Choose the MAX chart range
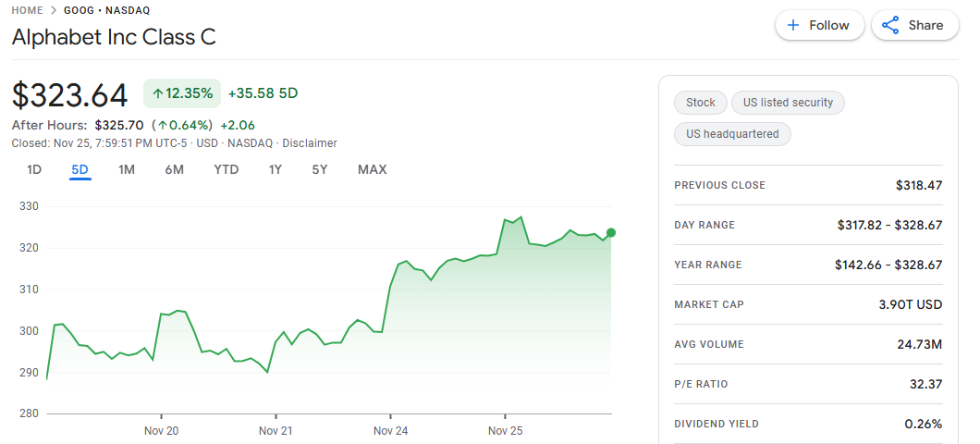Viewport: 980px width, 444px height. point(372,169)
